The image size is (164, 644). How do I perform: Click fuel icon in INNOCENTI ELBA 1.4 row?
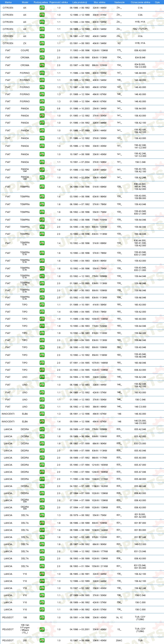42,422
